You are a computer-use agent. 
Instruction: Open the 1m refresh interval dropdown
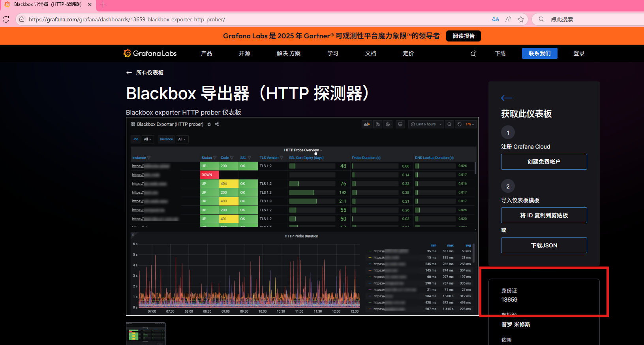470,124
